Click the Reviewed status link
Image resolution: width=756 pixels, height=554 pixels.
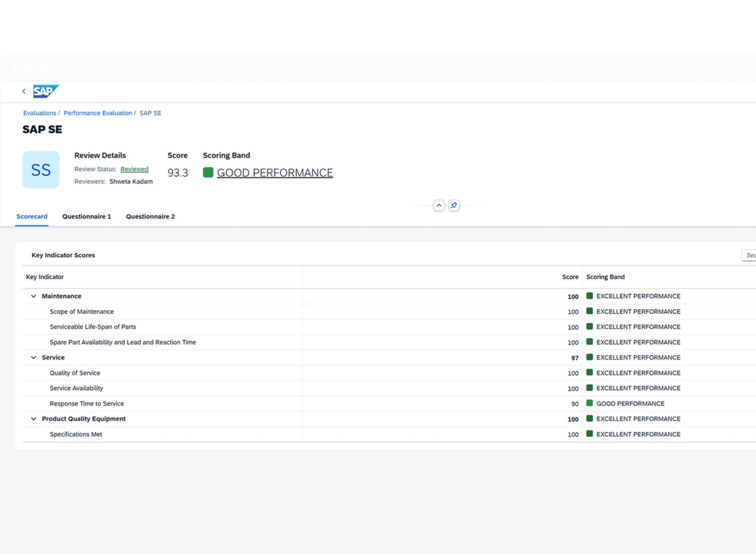134,169
